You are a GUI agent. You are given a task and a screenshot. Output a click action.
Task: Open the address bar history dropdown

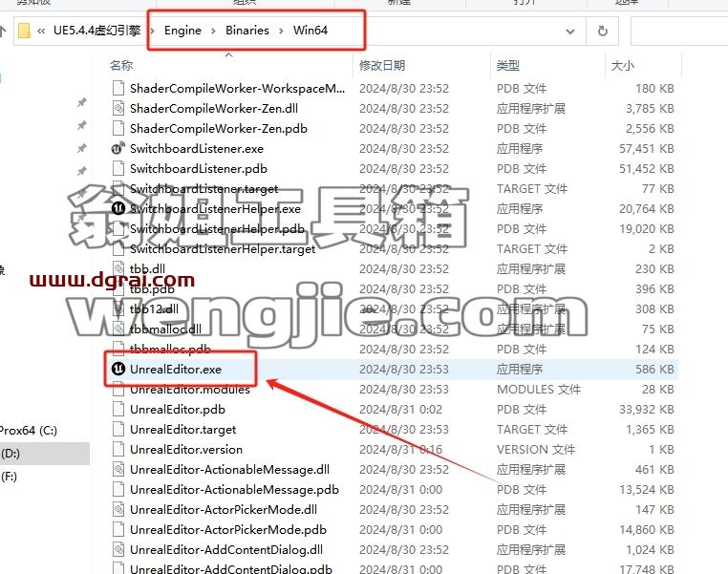570,32
